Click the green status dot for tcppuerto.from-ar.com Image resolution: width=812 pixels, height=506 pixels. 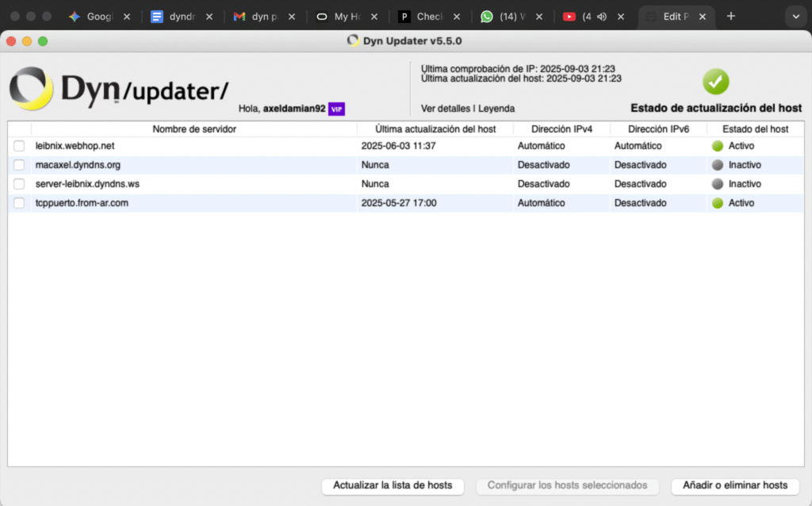pos(717,203)
